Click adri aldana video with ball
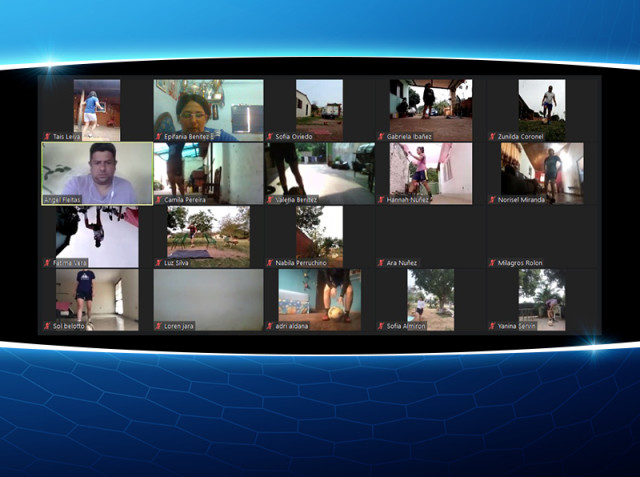Viewport: 640px width, 477px height. [x=320, y=300]
